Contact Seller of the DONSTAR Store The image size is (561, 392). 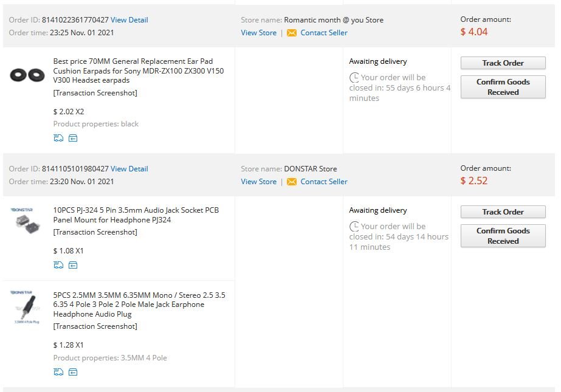[324, 182]
